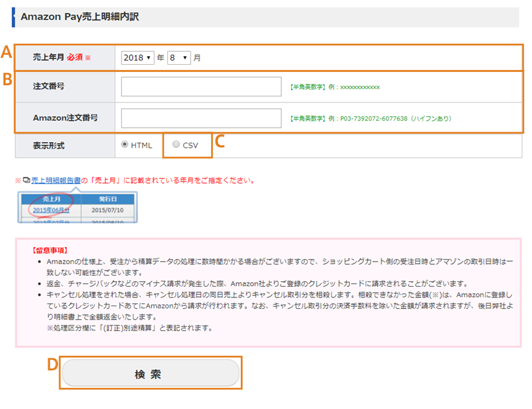Click the red instruction text above the thumbnail
Image resolution: width=532 pixels, height=409 pixels.
pos(164,180)
